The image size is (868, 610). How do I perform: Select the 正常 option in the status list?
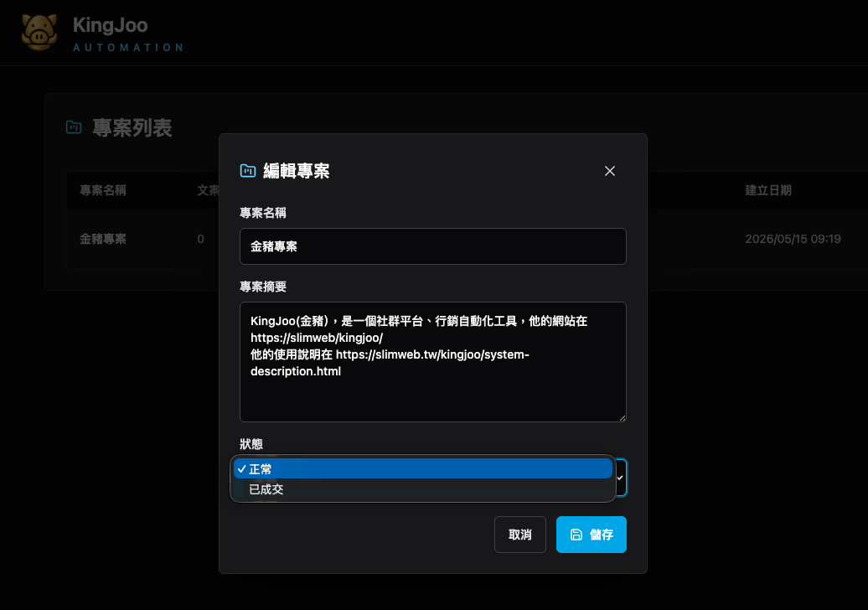tap(423, 469)
